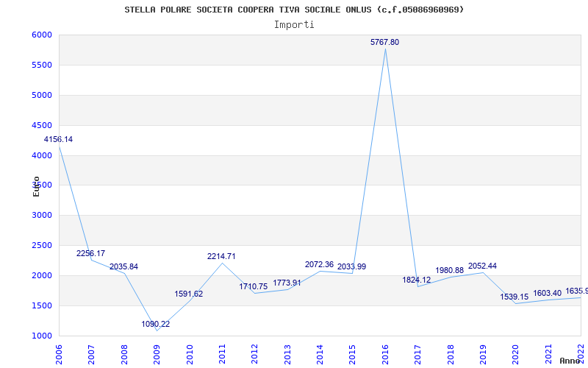Click the data label 2035.84
Viewport: 588px width, 368px height.
(x=123, y=267)
